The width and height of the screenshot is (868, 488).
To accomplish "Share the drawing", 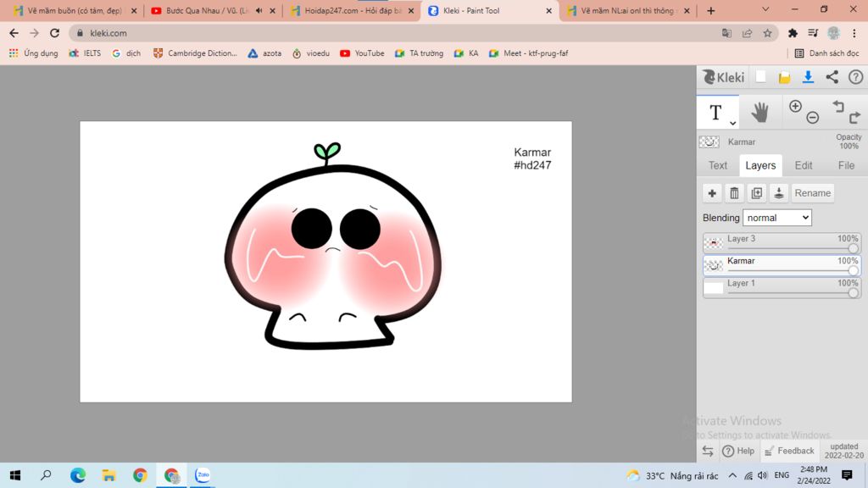I will 832,77.
